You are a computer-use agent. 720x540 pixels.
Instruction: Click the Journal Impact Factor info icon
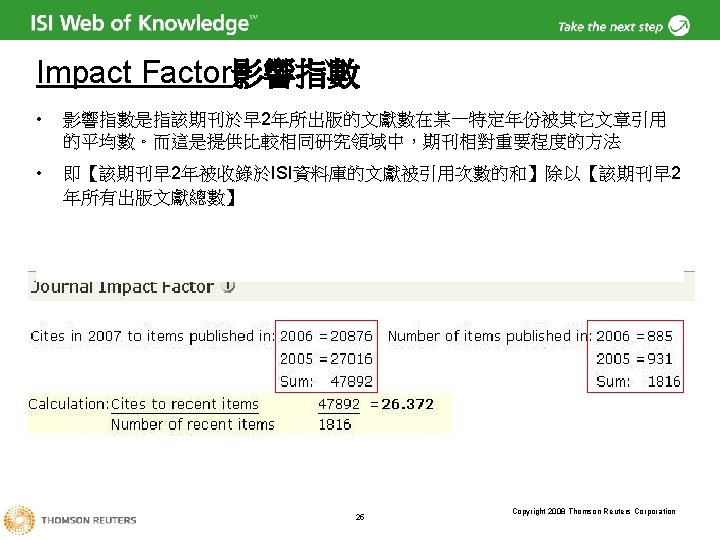point(228,286)
